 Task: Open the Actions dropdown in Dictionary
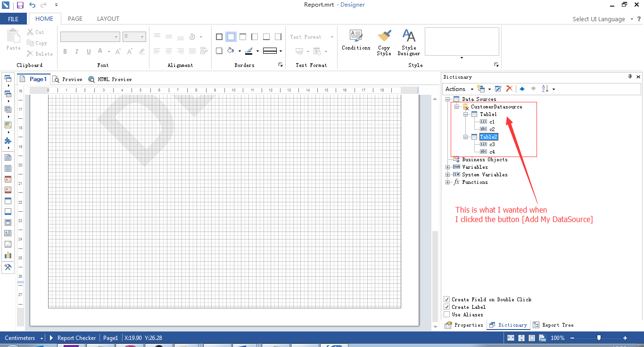[459, 89]
